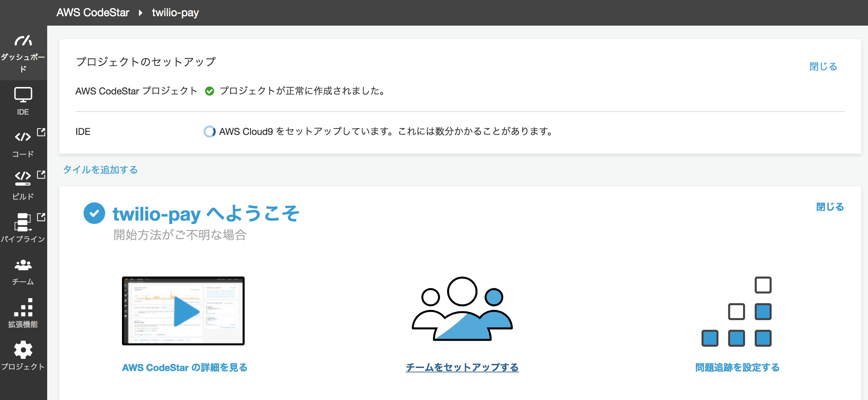Open the Dashboard sidebar icon
The width and height of the screenshot is (868, 400).
click(23, 41)
